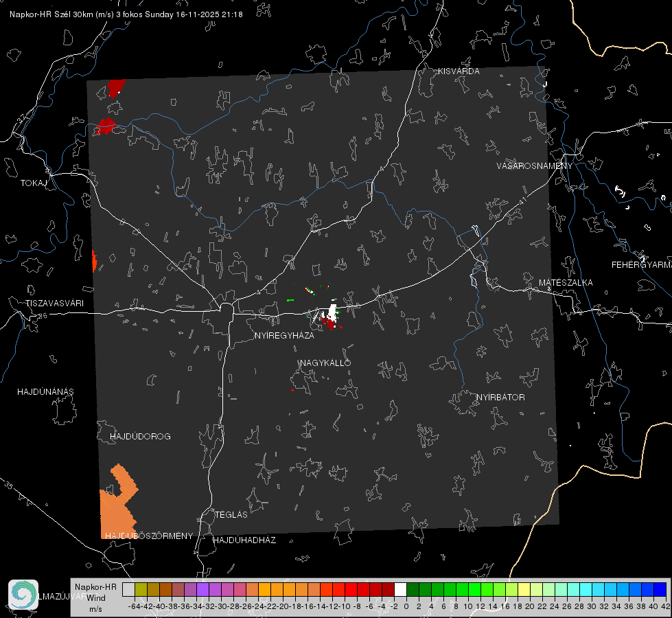
Task: Click the '42' value at the legend's right end
Action: (665, 606)
